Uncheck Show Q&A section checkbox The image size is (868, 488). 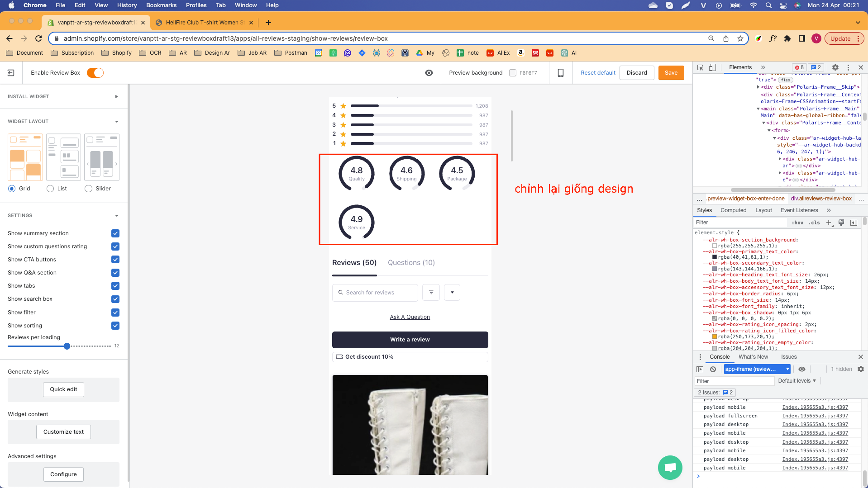coord(115,273)
